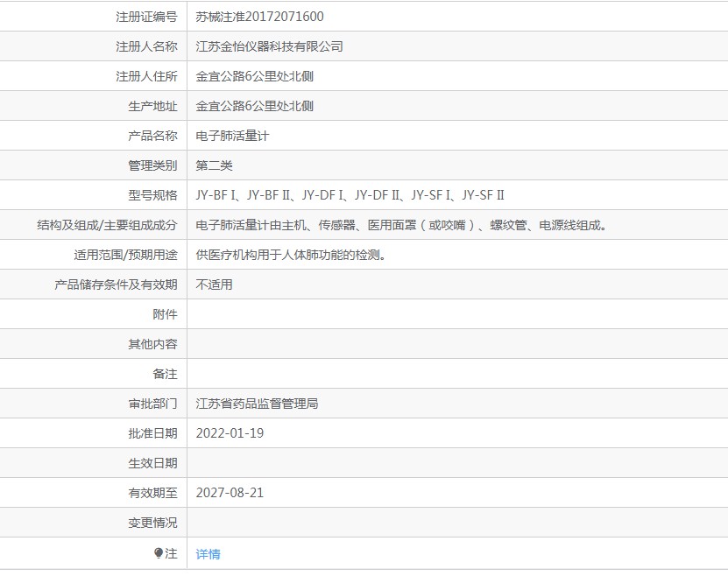Select intended use text 供医疗机构用于人体肺功能的检测
This screenshot has width=728, height=576.
pyautogui.click(x=291, y=255)
